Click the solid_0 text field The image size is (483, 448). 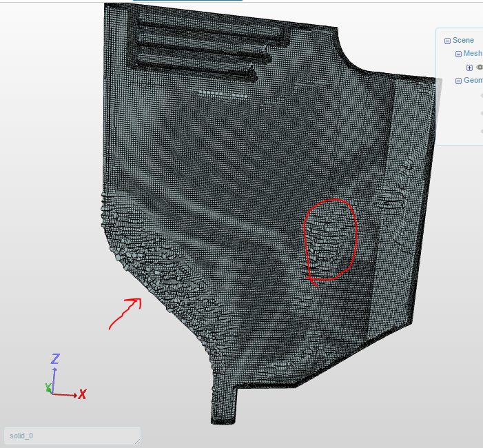pos(72,436)
